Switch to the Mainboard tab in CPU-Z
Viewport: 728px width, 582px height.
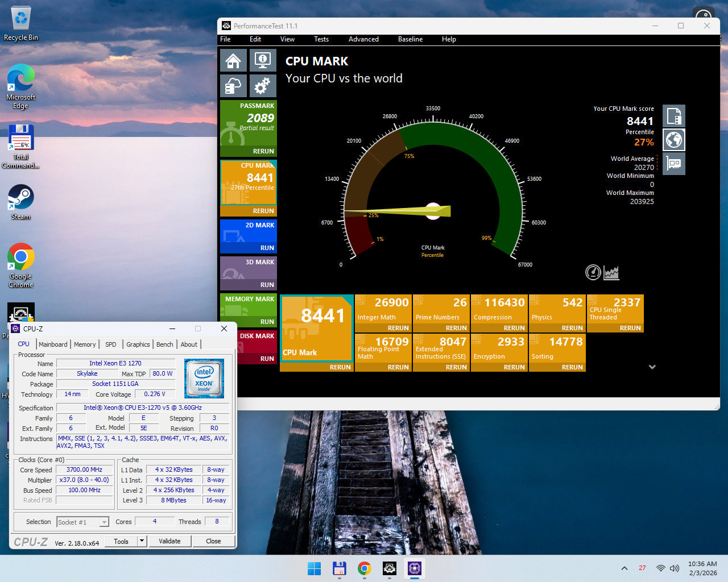53,344
